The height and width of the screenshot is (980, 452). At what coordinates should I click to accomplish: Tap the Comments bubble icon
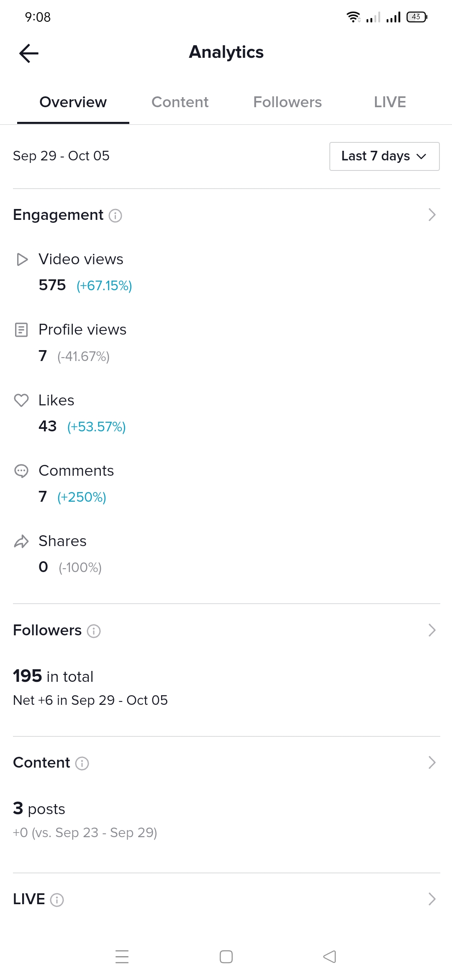click(21, 471)
